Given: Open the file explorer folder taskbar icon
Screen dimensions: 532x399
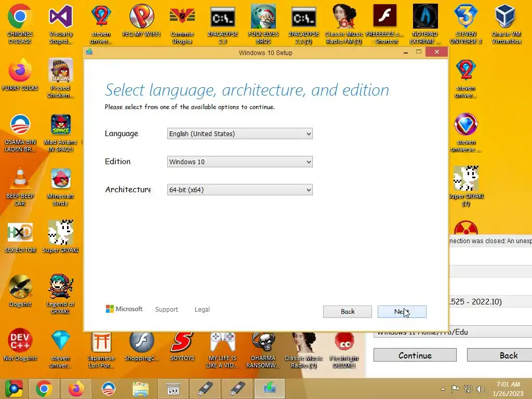Looking at the screenshot, I should 140,389.
